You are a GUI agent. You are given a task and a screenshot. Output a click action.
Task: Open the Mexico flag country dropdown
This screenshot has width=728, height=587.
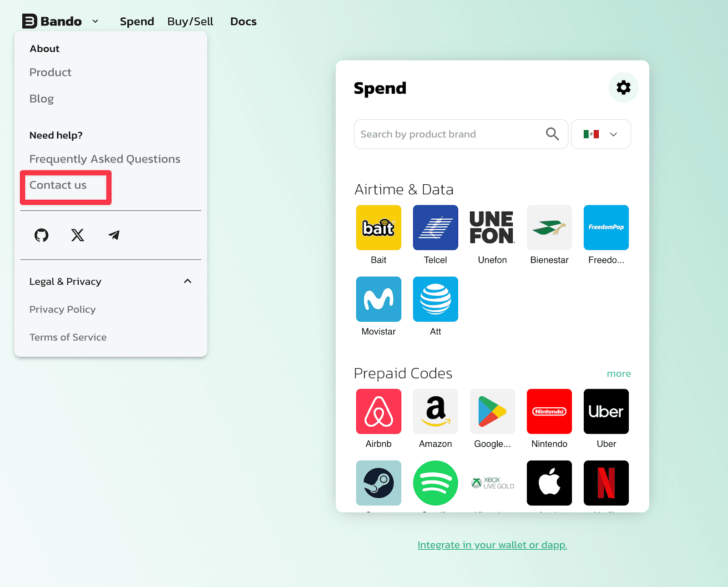click(601, 134)
